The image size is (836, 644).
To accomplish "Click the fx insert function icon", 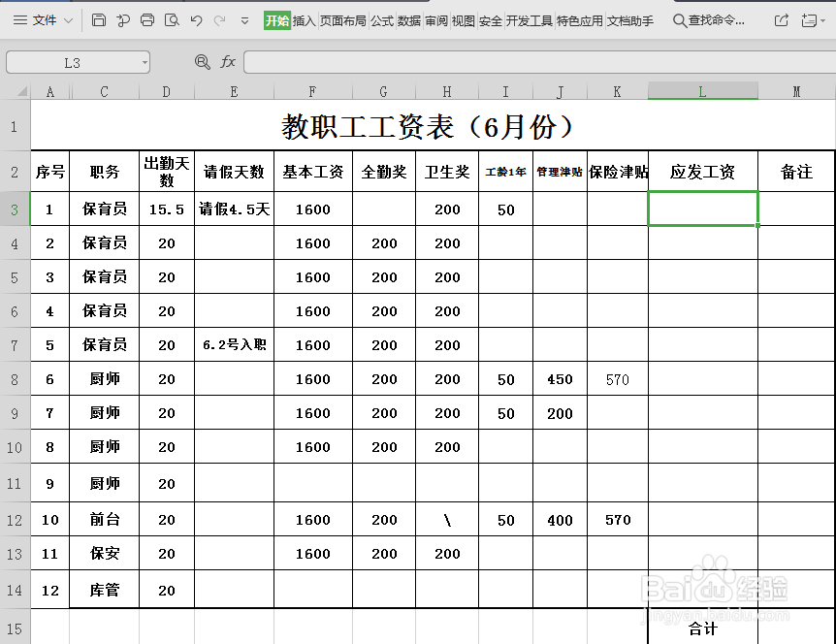I will [x=228, y=60].
